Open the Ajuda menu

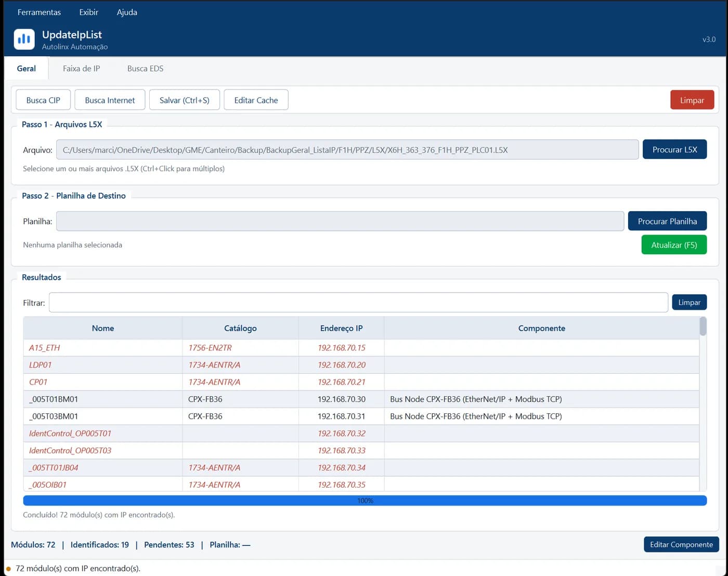pyautogui.click(x=127, y=12)
